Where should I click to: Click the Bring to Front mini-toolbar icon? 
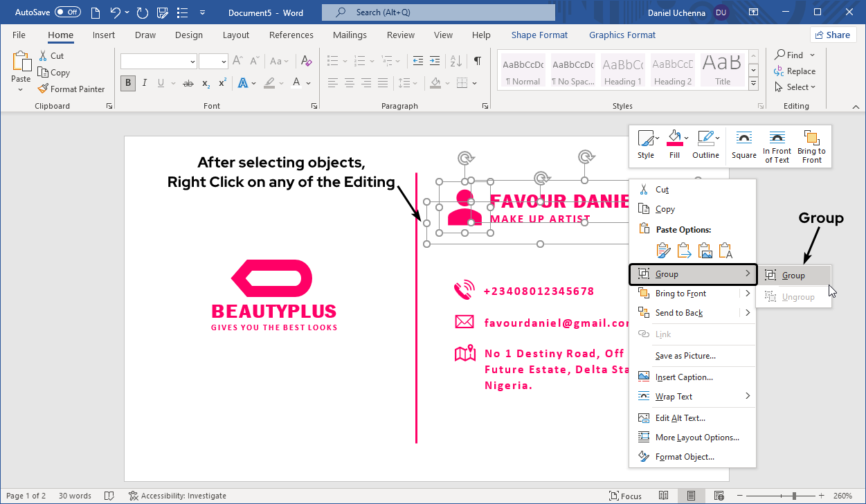[811, 147]
